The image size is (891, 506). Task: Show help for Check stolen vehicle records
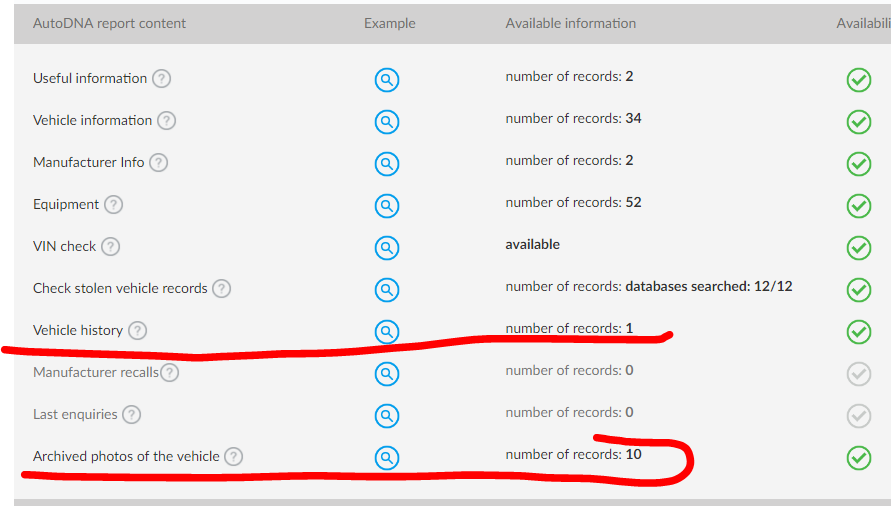point(222,289)
